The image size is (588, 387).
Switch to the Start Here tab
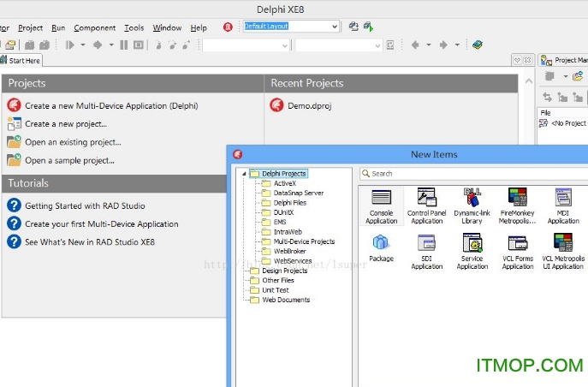[x=23, y=61]
